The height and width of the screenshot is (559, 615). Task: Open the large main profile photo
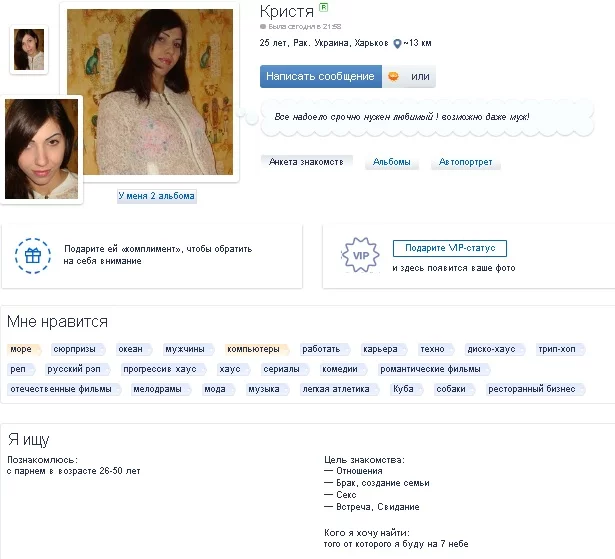(x=150, y=92)
